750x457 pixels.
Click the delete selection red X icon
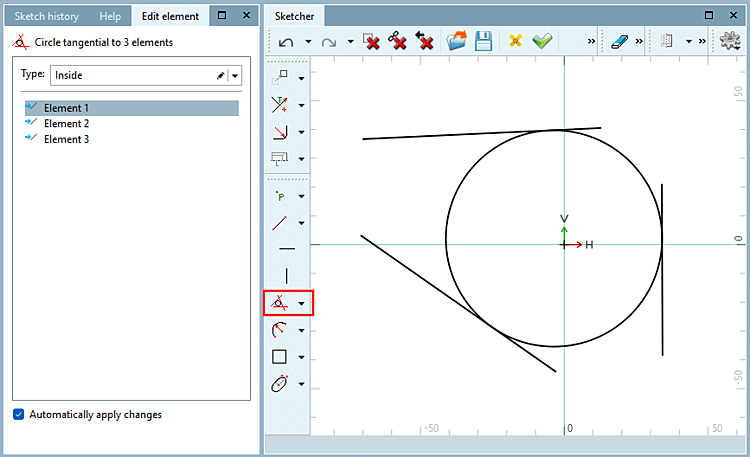click(x=371, y=41)
